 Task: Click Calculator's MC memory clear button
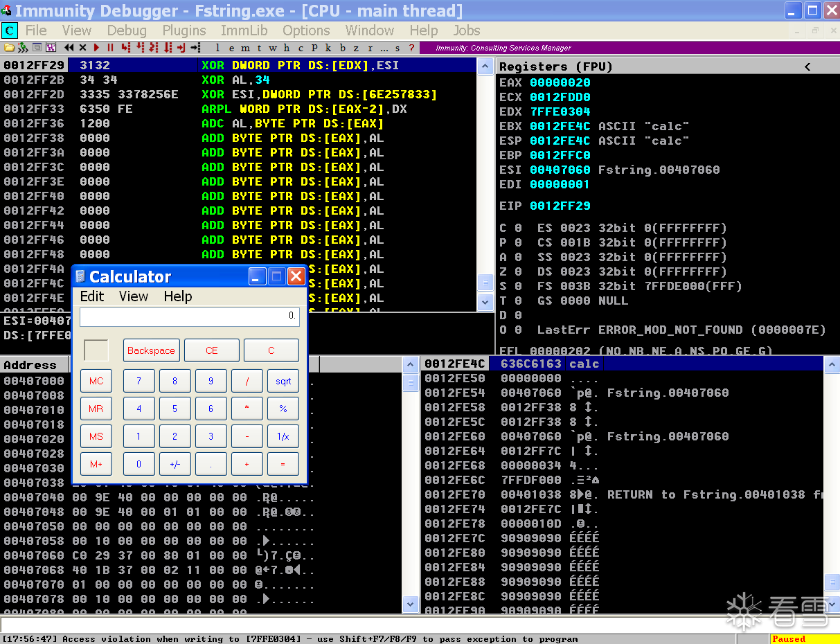[96, 381]
